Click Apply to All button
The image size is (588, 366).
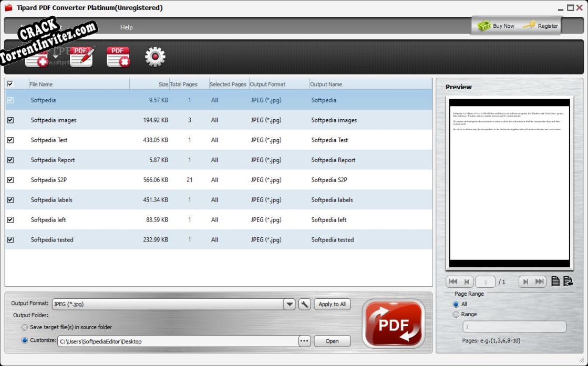332,304
